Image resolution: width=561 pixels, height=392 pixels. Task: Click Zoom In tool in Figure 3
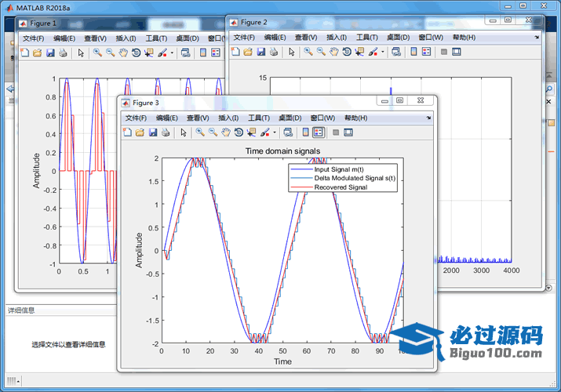(200, 132)
